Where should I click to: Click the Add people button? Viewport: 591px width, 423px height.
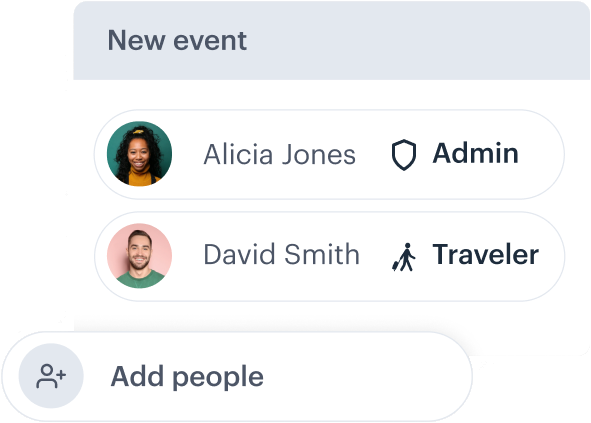(237, 376)
